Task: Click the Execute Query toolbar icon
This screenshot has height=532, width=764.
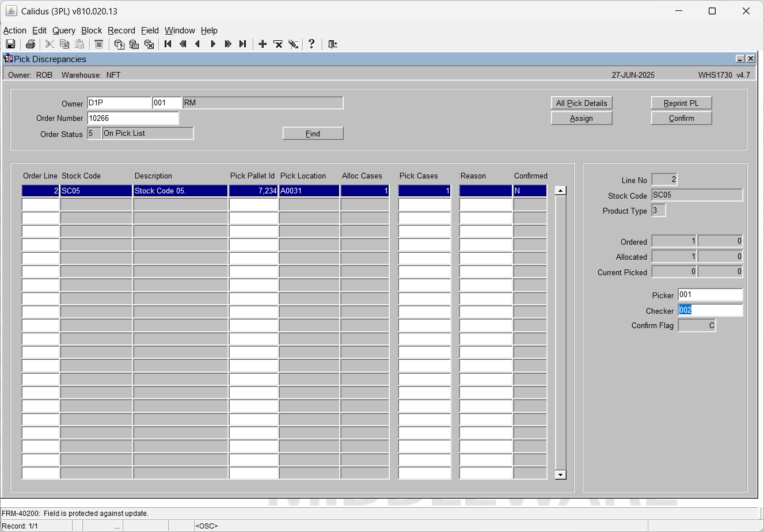Action: pyautogui.click(x=134, y=44)
